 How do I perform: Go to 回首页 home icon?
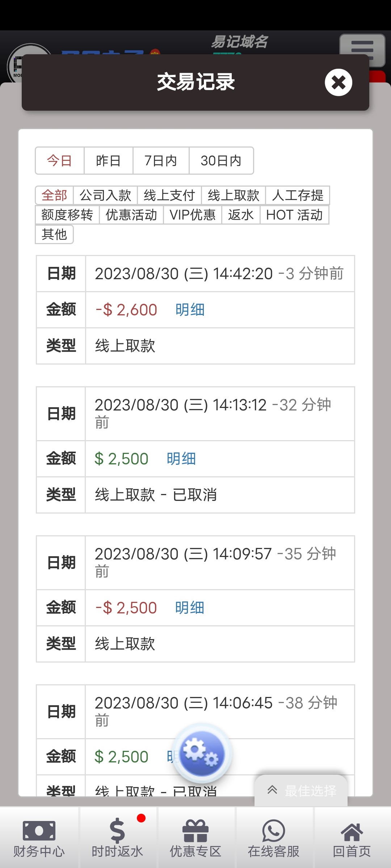coord(352,838)
